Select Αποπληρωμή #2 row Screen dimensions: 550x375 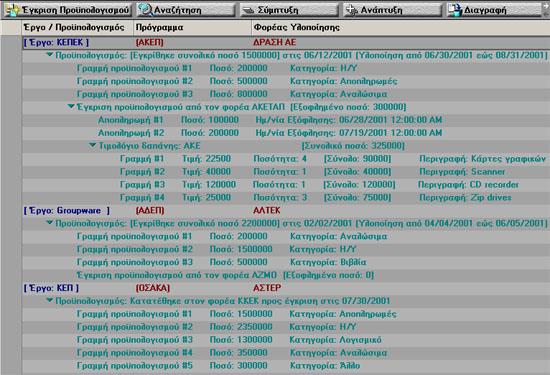pyautogui.click(x=286, y=133)
